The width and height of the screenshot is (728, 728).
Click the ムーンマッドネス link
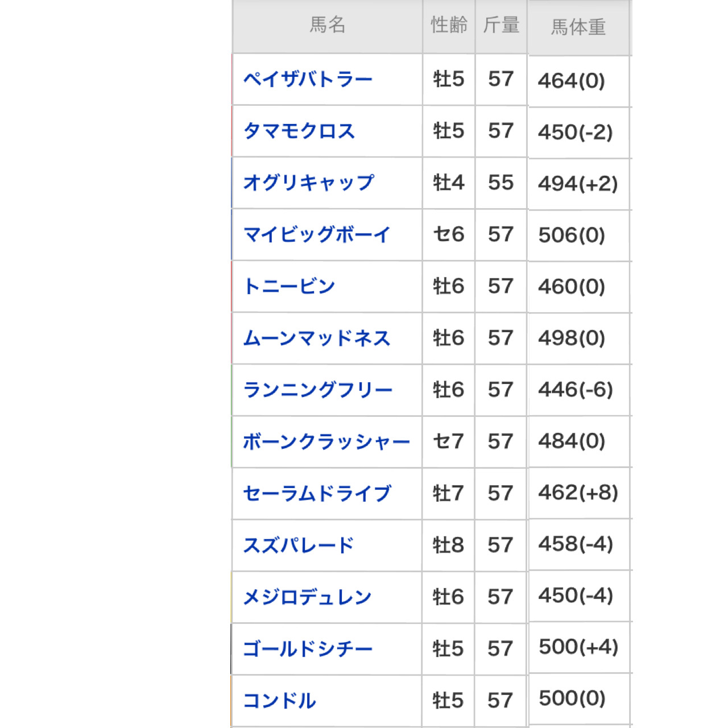(x=317, y=338)
